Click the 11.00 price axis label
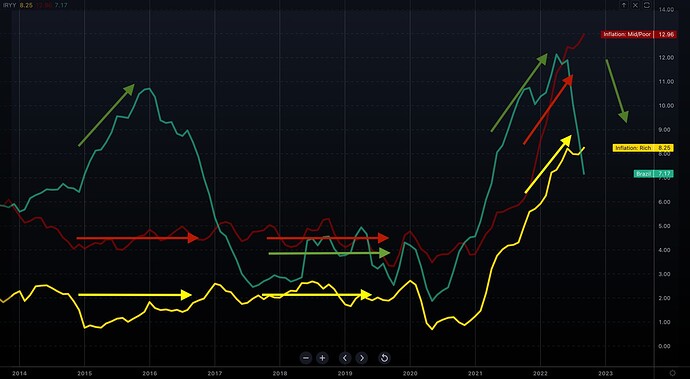Viewport: 690px width, 379px height. pos(667,81)
